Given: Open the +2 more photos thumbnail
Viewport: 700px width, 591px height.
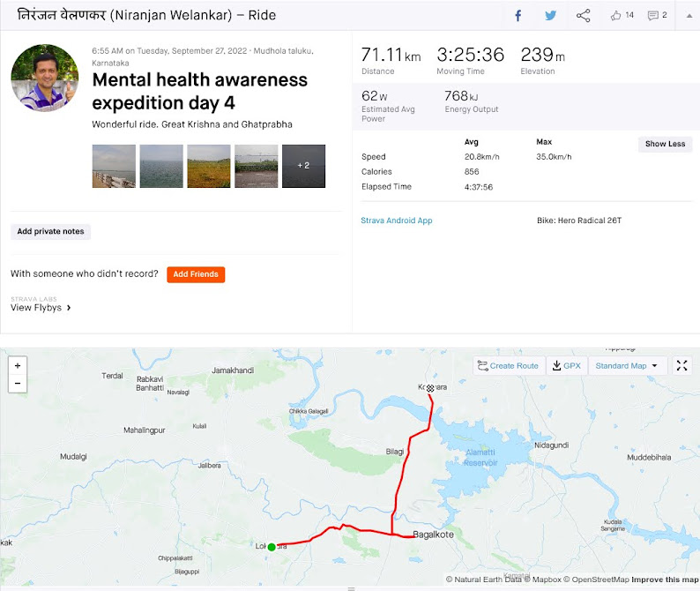Looking at the screenshot, I should (x=303, y=166).
